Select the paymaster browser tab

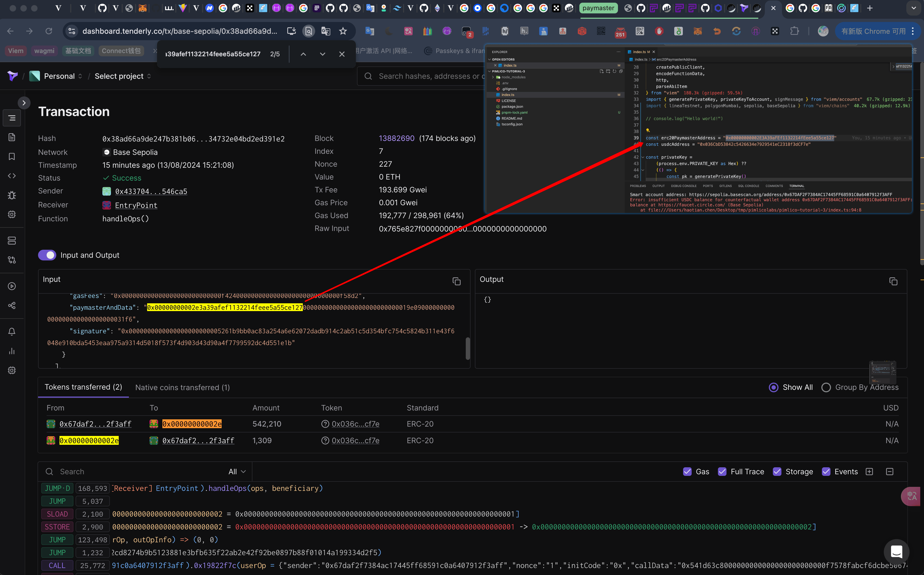[598, 8]
